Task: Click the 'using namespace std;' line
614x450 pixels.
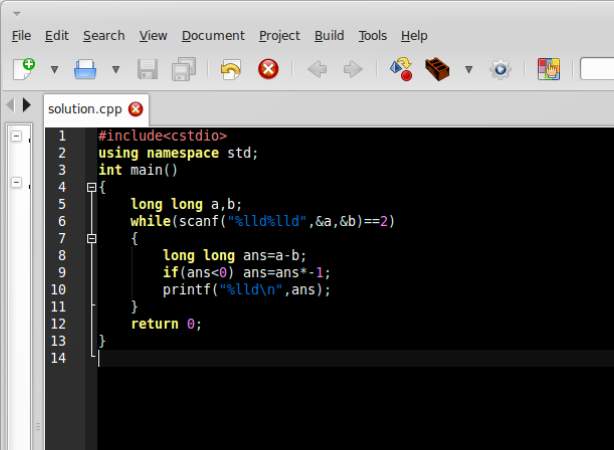Action: pyautogui.click(x=178, y=153)
